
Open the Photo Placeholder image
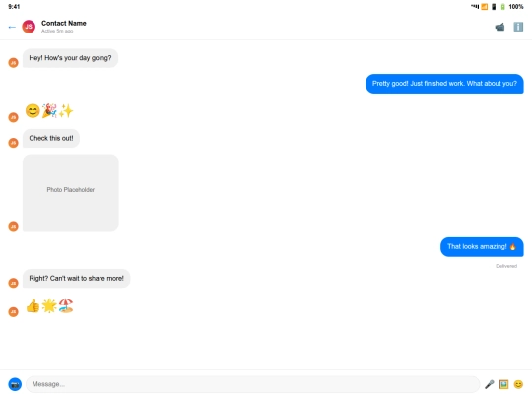tap(71, 193)
